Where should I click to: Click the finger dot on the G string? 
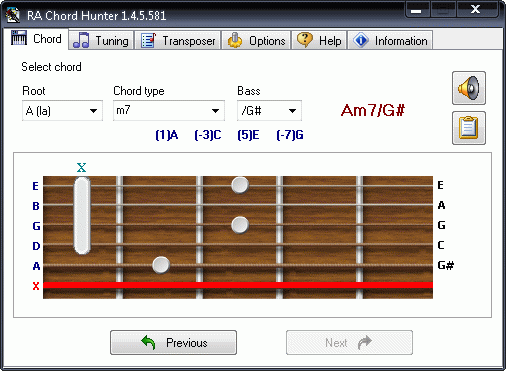click(x=240, y=225)
